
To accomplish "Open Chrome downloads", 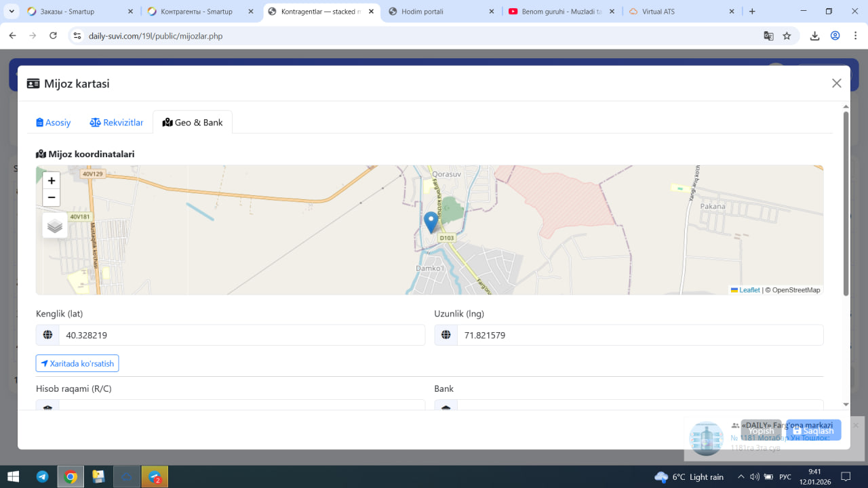I will 815,36.
